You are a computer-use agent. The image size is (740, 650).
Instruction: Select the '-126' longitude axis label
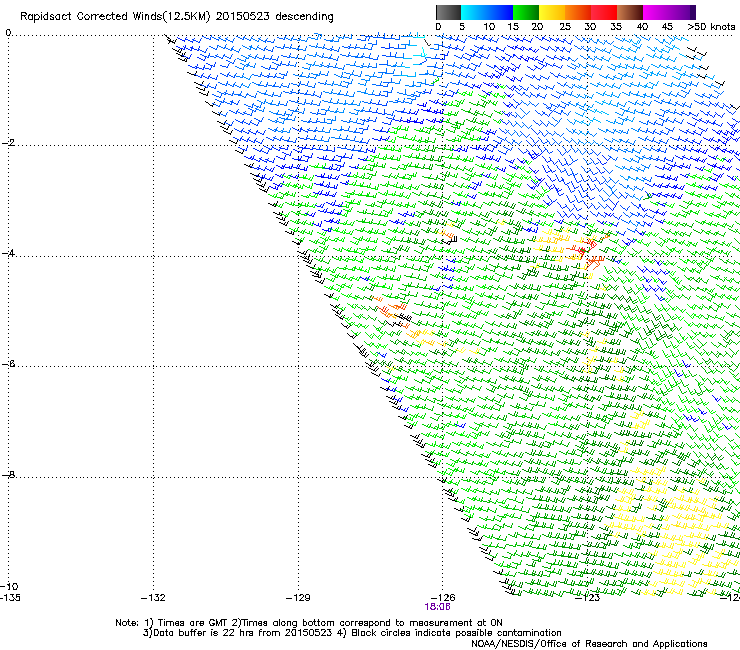[443, 598]
